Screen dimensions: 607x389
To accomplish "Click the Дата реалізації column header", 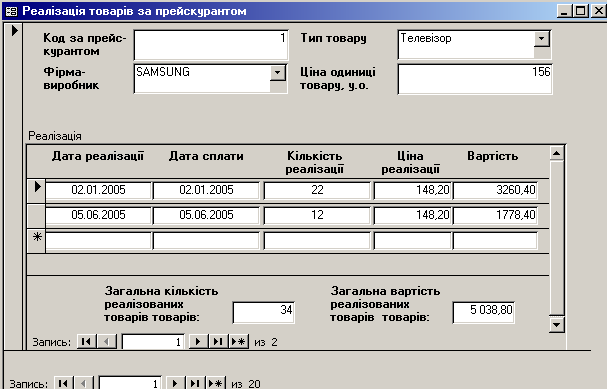I will coord(98,156).
